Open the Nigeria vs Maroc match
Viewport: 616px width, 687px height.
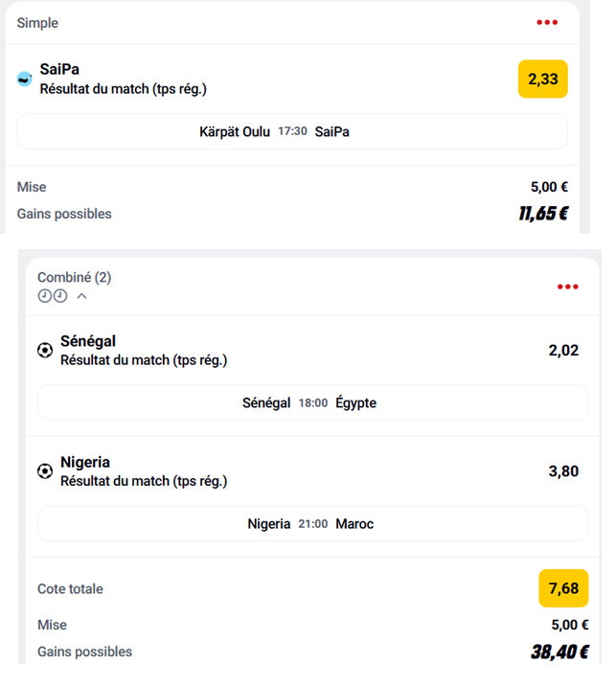tap(313, 523)
